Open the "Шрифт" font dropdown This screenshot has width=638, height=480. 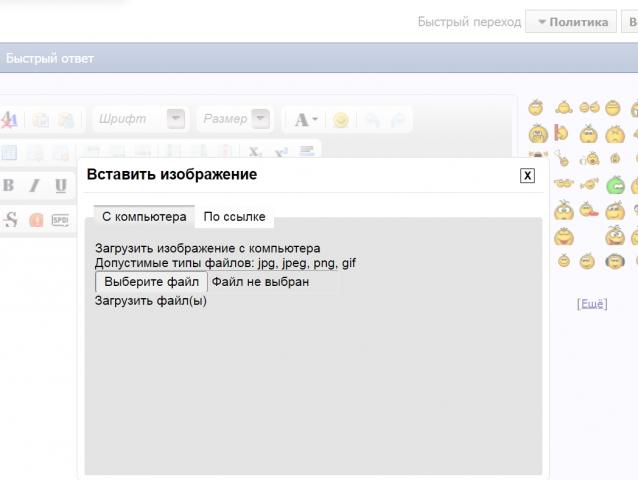[176, 119]
